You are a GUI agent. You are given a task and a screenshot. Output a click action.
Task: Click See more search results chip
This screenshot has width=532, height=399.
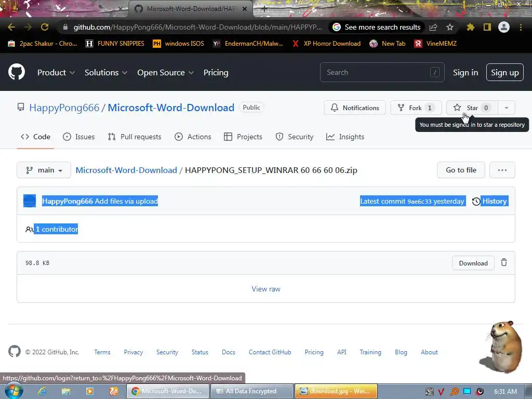(377, 27)
